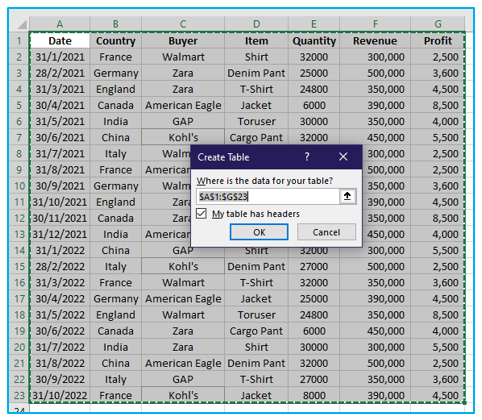Select Buyer cell GAP in row 6
Screen dimensions: 482x420
coord(183,121)
